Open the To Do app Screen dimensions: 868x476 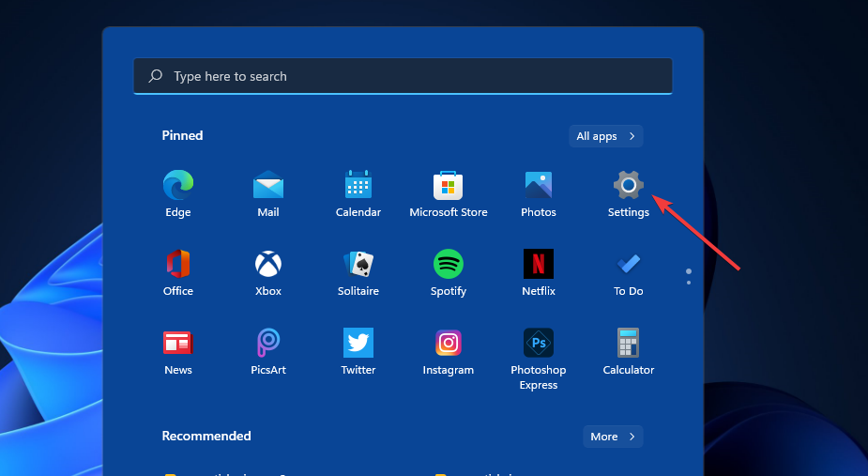click(x=629, y=264)
